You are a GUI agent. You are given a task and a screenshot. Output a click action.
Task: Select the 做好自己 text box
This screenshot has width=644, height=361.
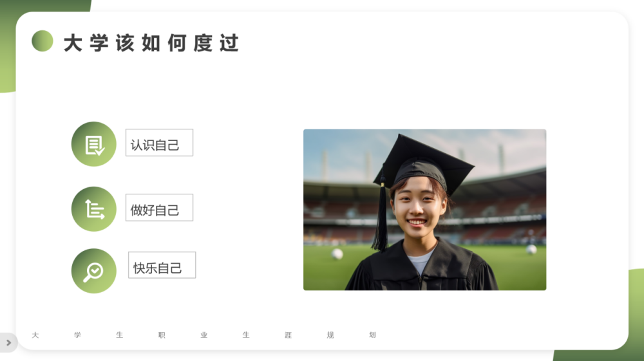tap(159, 208)
